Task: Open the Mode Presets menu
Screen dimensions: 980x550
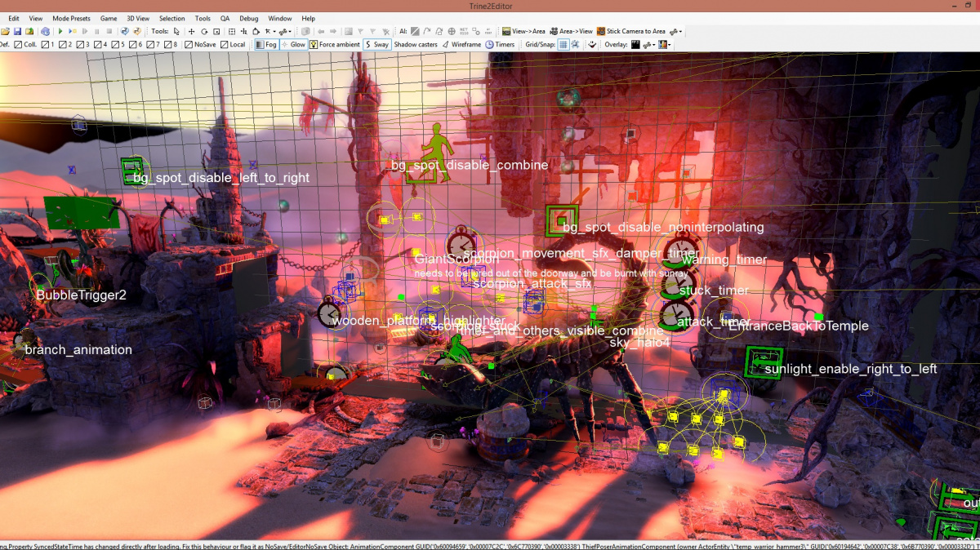Action: 71,18
